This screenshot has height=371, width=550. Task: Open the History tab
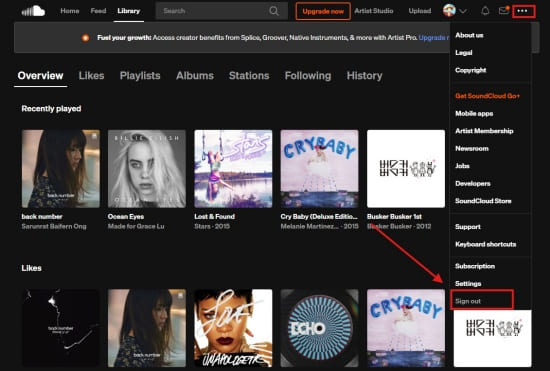pyautogui.click(x=364, y=76)
